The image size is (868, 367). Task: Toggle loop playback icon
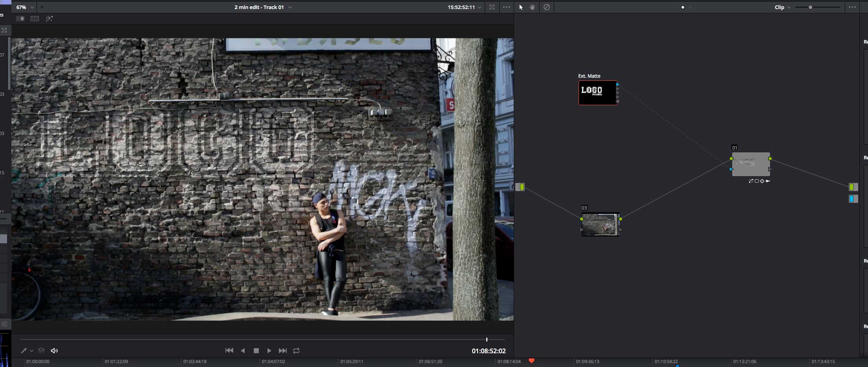tap(297, 351)
